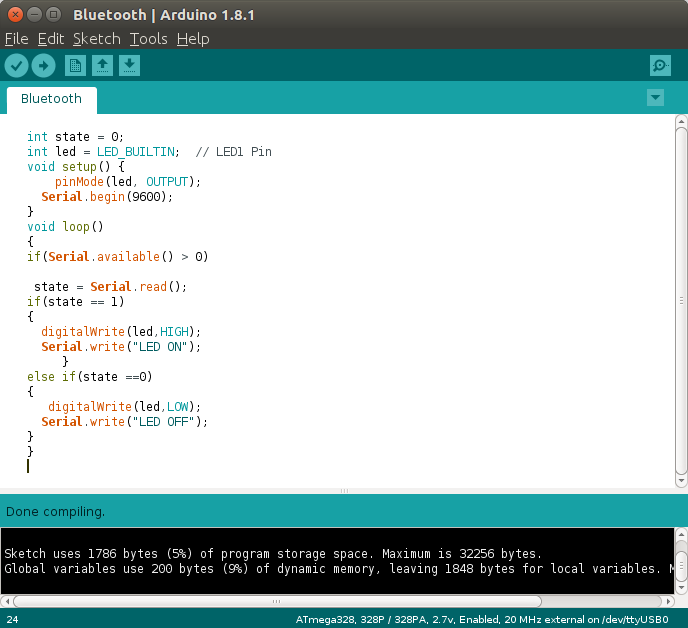The image size is (688, 628).
Task: Open a sketch with the Open arrow icon
Action: (102, 66)
